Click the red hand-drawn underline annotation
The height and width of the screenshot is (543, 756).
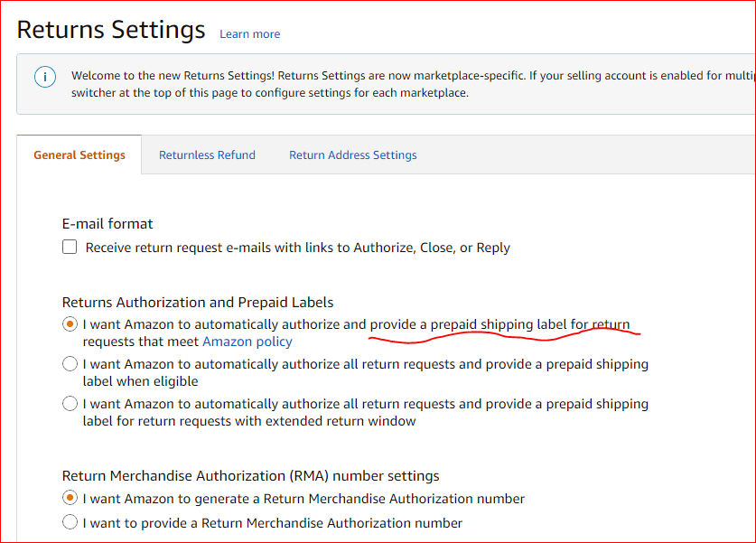tap(504, 337)
